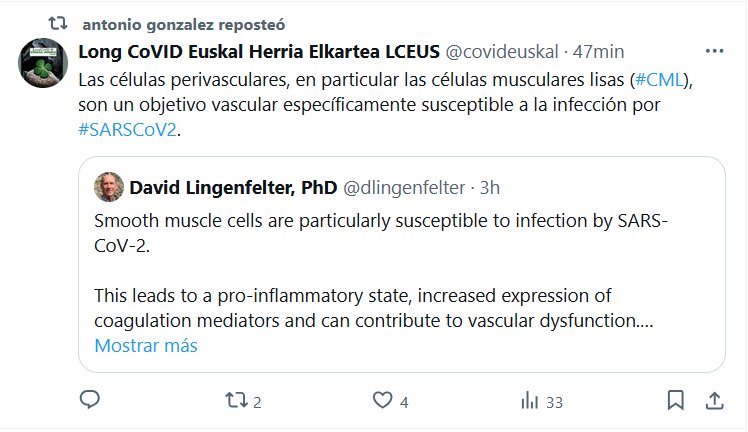Open the three-dot more options menu
Viewport: 748px width, 432px height.
(714, 51)
